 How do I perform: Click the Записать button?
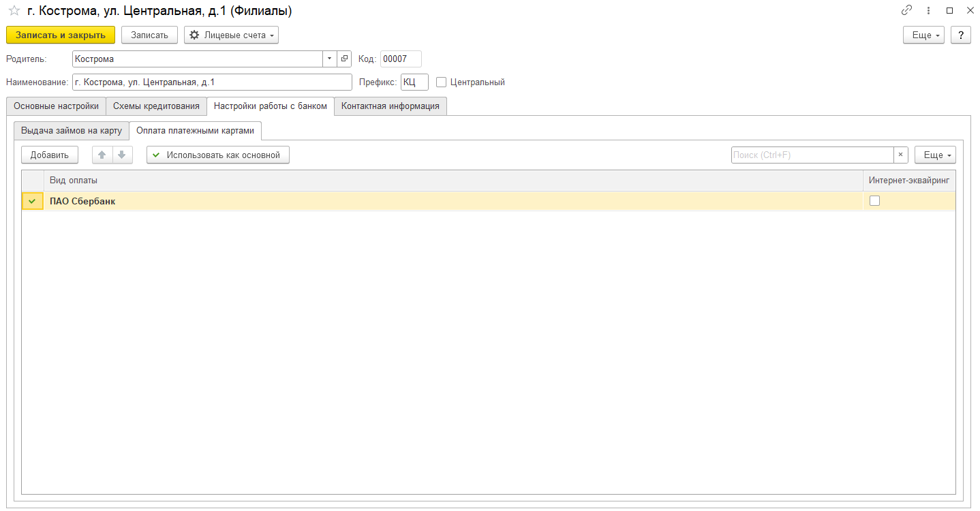click(x=149, y=35)
